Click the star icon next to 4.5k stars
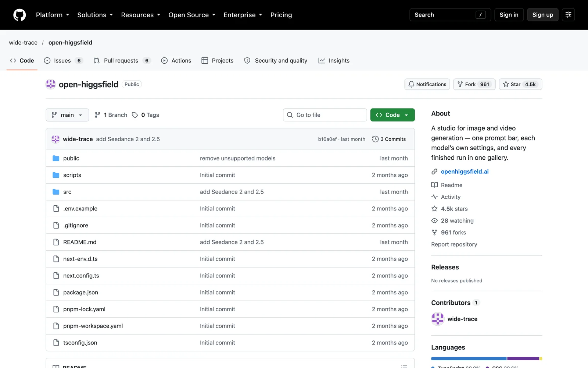Image resolution: width=588 pixels, height=368 pixels. [x=434, y=209]
